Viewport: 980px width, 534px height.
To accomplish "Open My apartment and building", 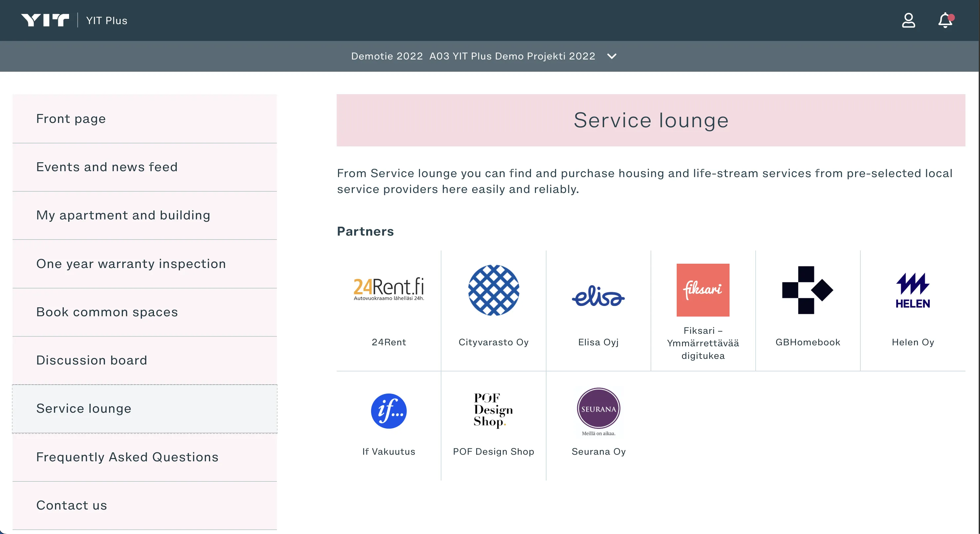I will coord(145,216).
